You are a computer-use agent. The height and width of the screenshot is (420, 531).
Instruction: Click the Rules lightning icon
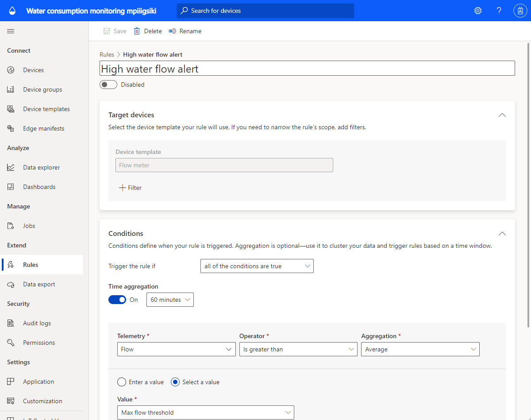point(11,265)
